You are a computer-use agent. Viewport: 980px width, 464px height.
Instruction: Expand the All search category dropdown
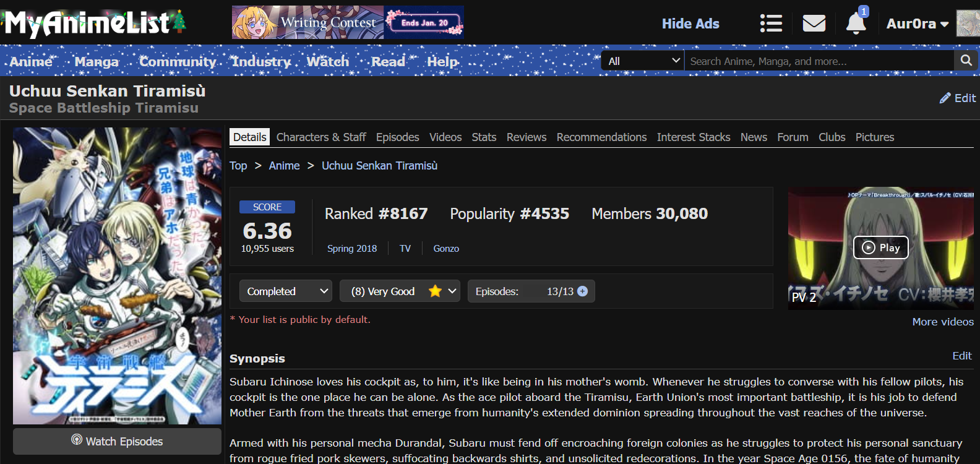click(x=643, y=61)
